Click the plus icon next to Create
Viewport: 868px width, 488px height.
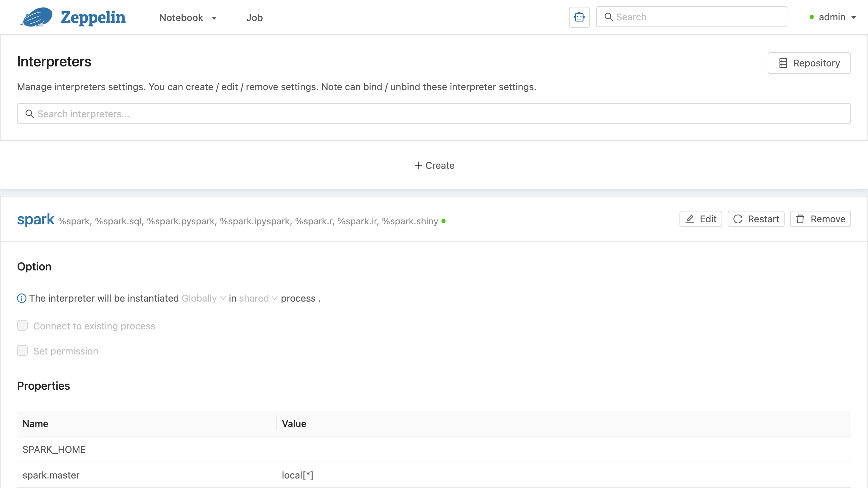pyautogui.click(x=418, y=165)
